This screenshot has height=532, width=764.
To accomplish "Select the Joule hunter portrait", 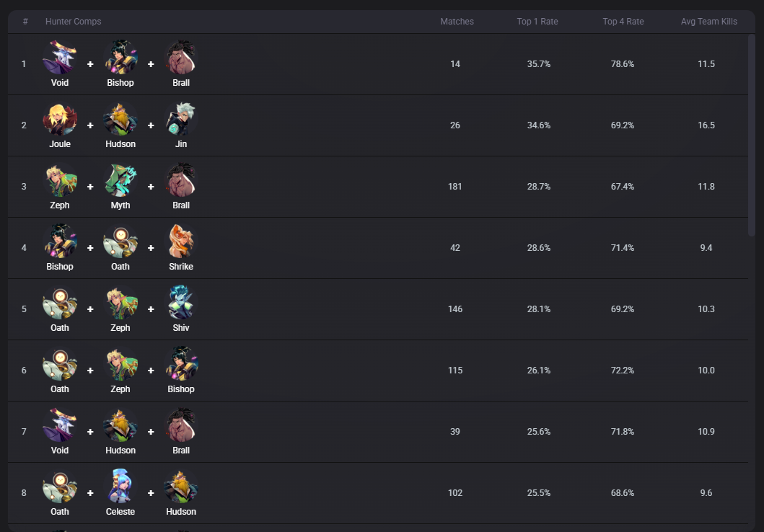I will [x=60, y=119].
